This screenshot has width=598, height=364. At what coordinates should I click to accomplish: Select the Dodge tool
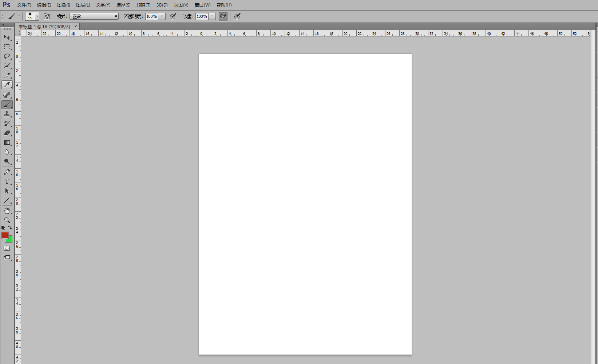click(7, 161)
